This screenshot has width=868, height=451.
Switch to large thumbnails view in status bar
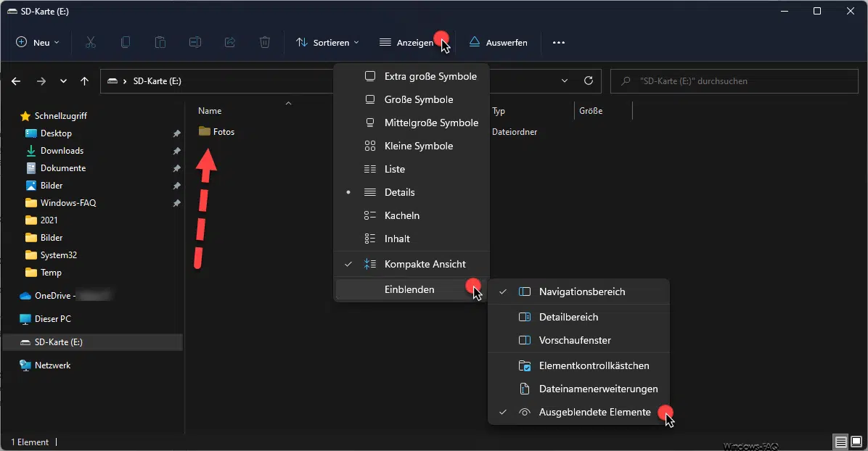(x=856, y=442)
